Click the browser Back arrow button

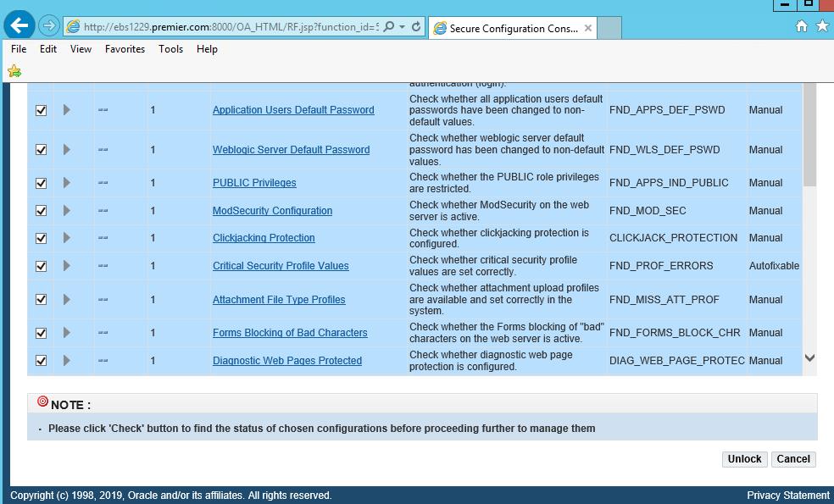19,25
